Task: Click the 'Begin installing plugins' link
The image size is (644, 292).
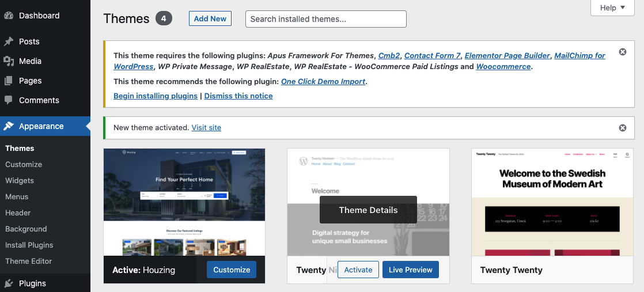Action: [x=156, y=96]
